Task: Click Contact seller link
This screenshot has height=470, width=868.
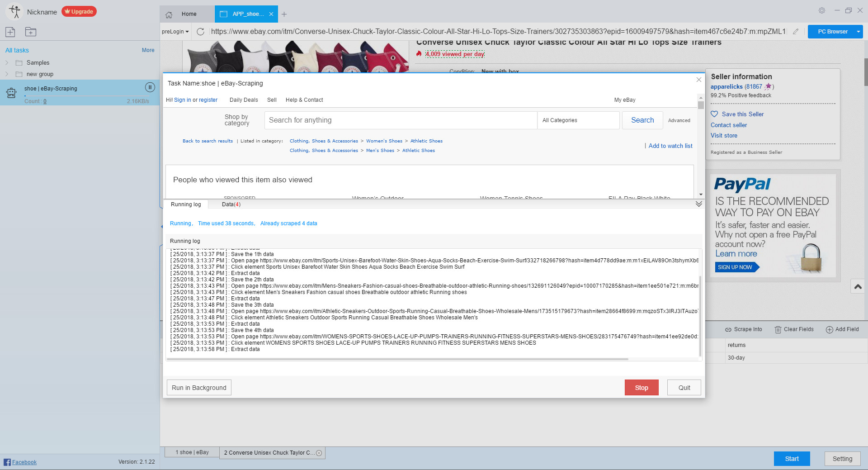Action: click(729, 125)
